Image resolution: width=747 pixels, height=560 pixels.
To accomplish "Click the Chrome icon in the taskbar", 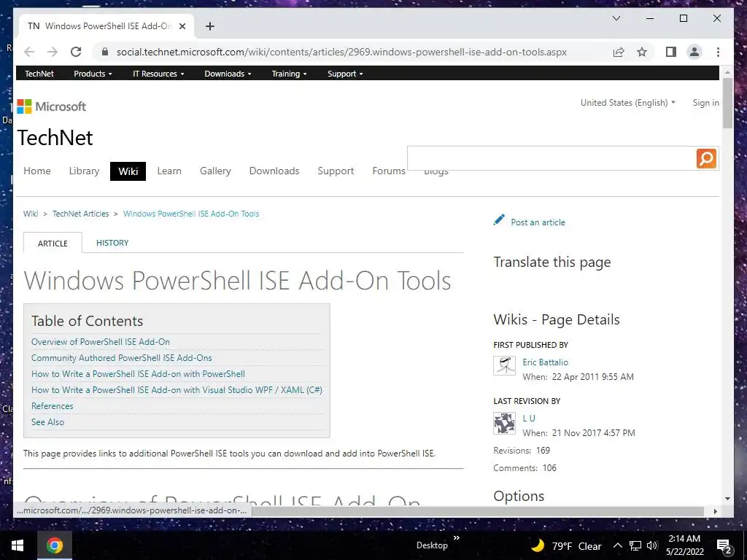I will 54,545.
